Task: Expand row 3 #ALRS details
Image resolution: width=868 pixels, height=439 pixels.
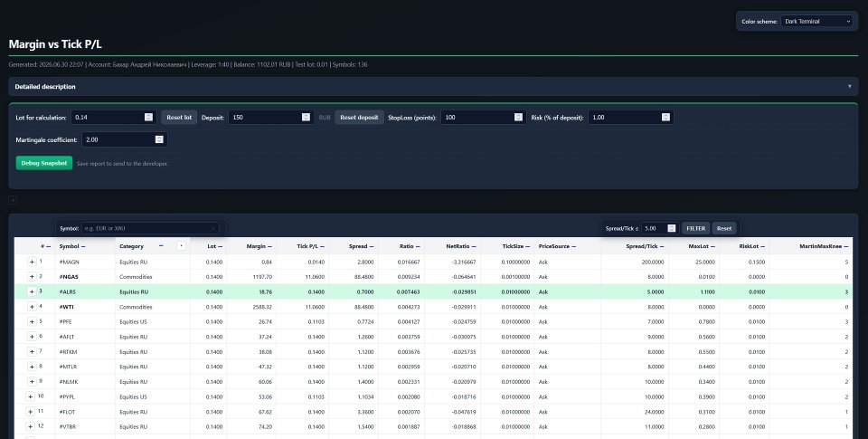Action: 32,291
